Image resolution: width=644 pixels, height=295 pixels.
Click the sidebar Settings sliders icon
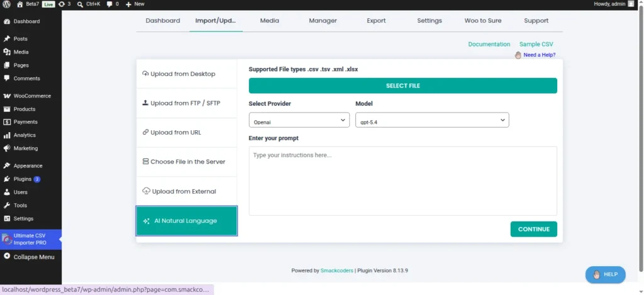[x=6, y=219]
